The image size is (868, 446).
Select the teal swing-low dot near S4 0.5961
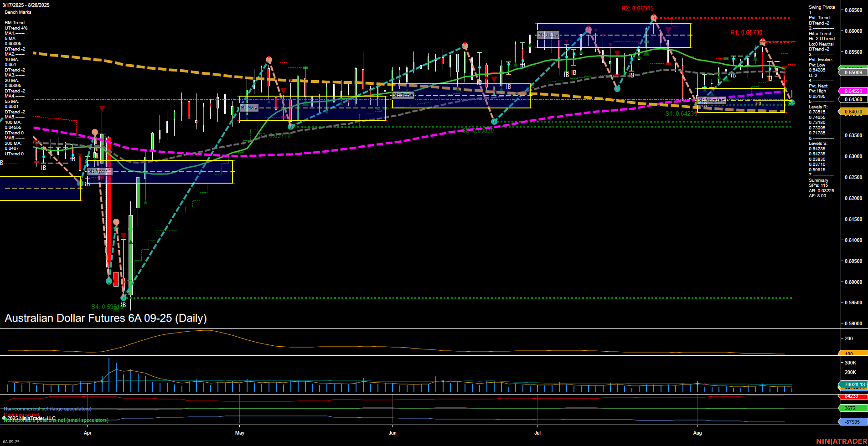[x=122, y=297]
